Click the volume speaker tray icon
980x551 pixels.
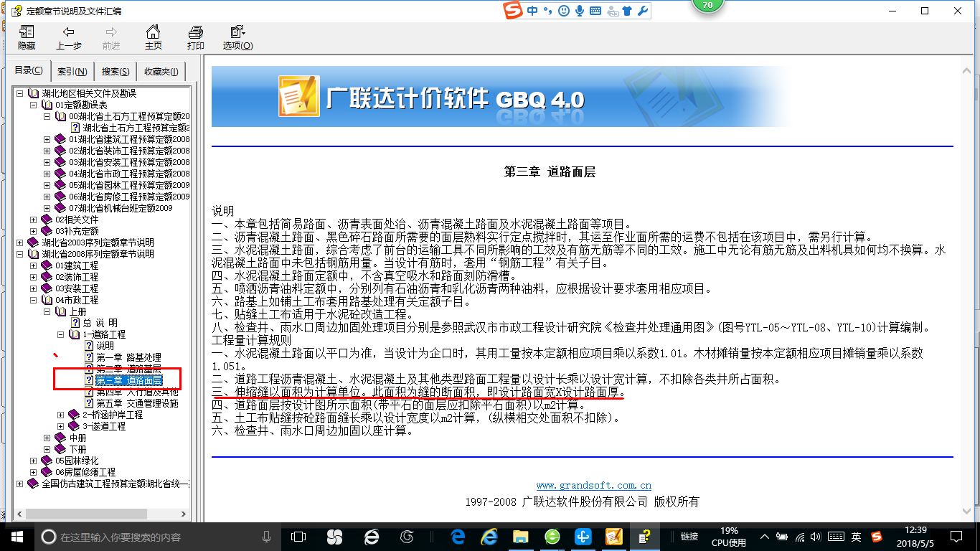817,537
